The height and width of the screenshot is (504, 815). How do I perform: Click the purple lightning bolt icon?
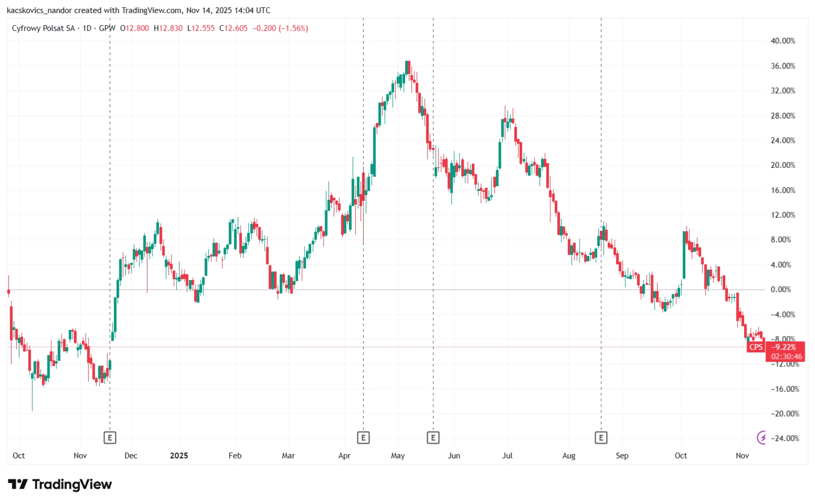pos(761,438)
